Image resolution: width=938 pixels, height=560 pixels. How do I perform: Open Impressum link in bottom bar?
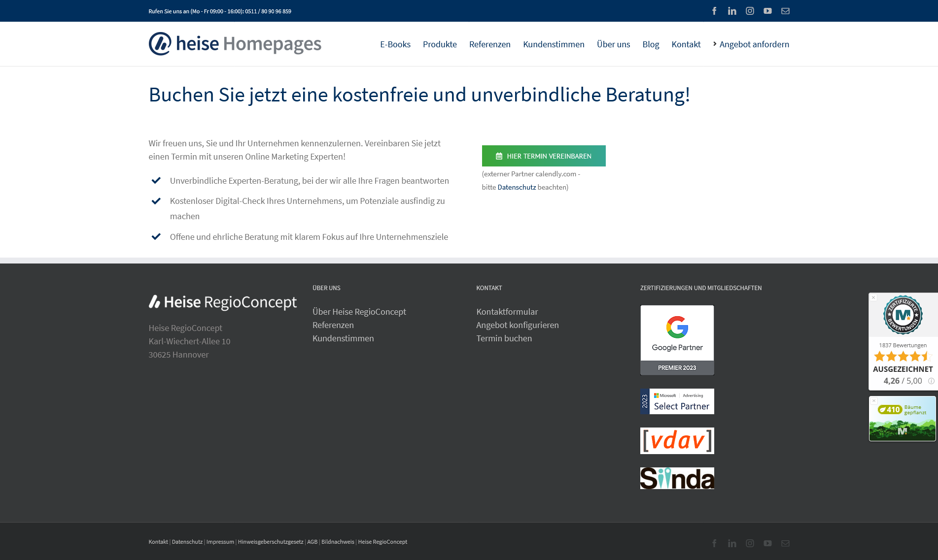coord(220,542)
